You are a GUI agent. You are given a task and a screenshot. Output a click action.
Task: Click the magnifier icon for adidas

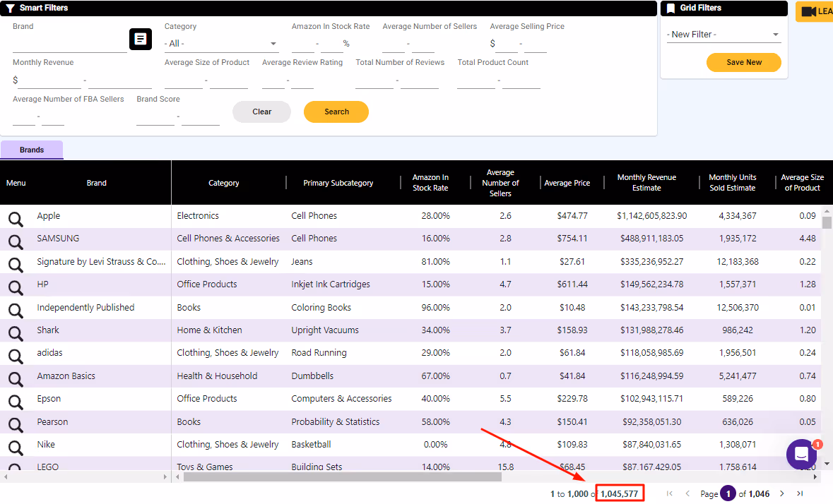(16, 356)
